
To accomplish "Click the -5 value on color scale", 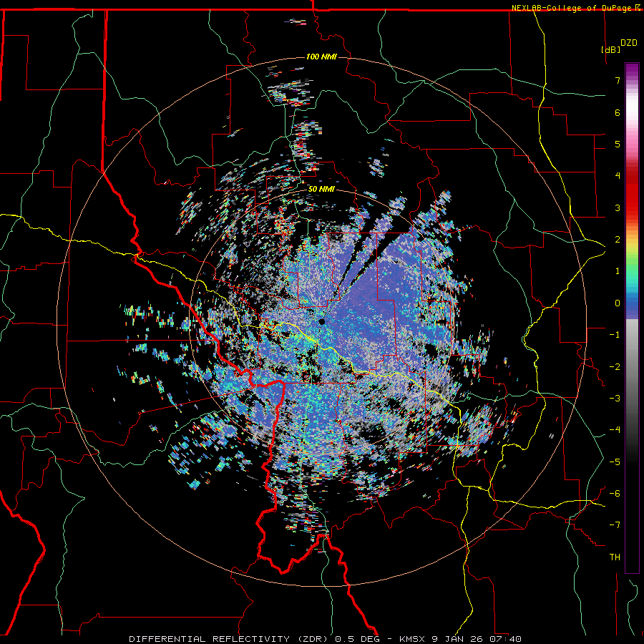I will click(x=615, y=462).
